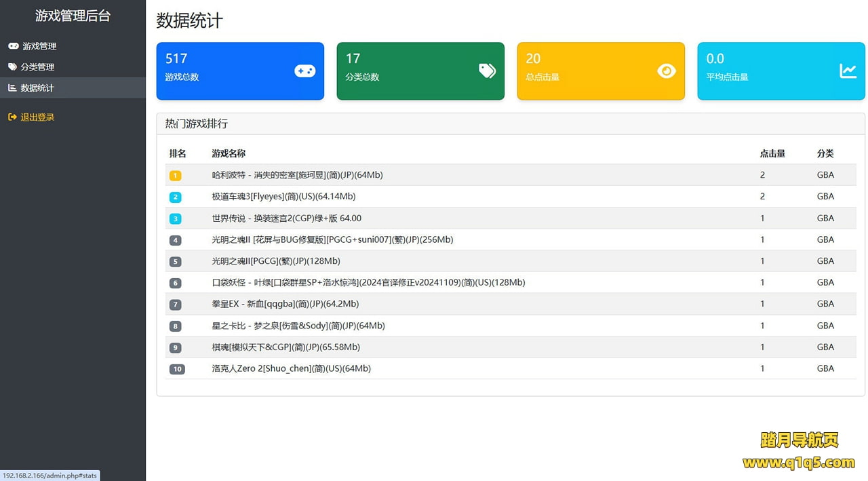Click the 游戏管理后台 sidebar title

(x=73, y=16)
